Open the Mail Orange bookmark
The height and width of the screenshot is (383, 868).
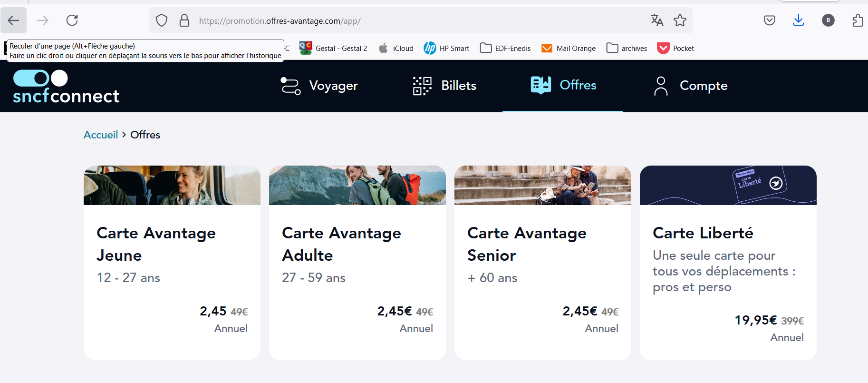(x=569, y=48)
